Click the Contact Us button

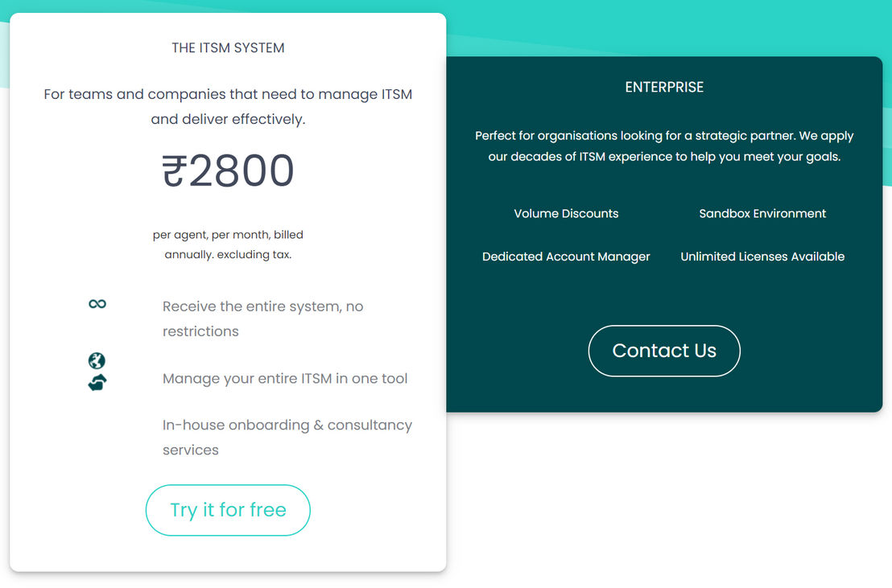click(664, 351)
